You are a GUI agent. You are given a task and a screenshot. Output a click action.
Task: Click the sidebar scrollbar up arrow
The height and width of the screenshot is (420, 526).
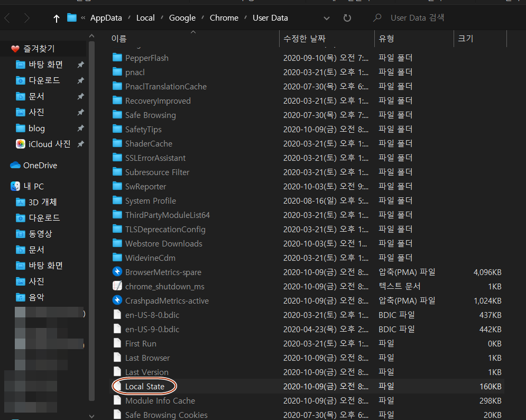click(x=91, y=35)
